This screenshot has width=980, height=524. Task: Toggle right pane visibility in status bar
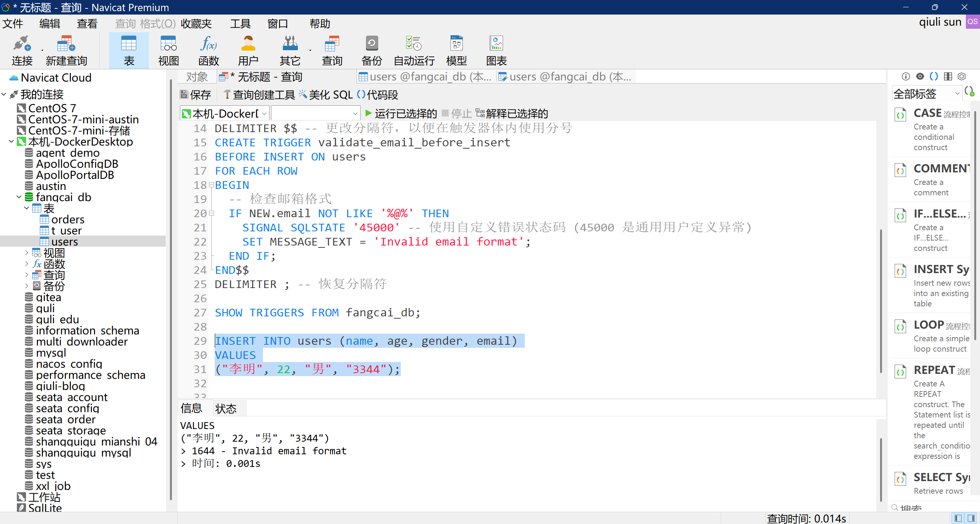pos(971,518)
